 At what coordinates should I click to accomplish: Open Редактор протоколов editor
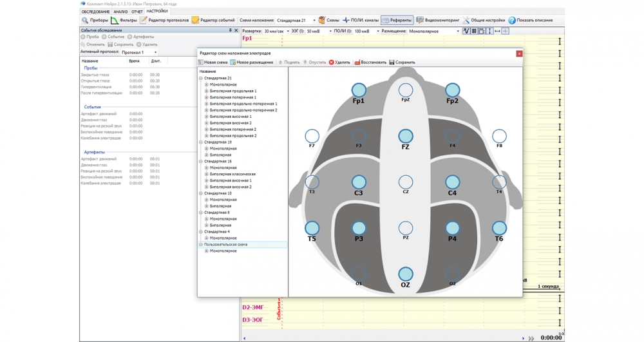tap(164, 21)
